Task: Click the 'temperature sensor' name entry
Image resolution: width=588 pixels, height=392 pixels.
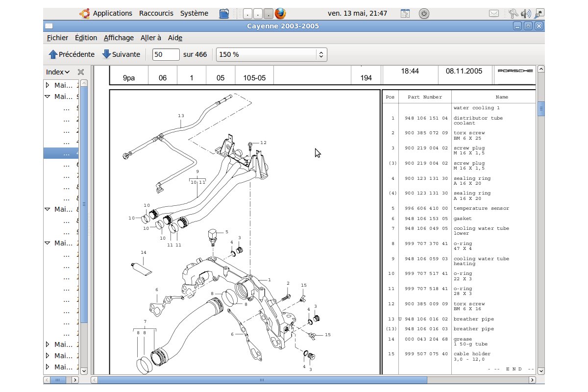Action: click(x=481, y=208)
